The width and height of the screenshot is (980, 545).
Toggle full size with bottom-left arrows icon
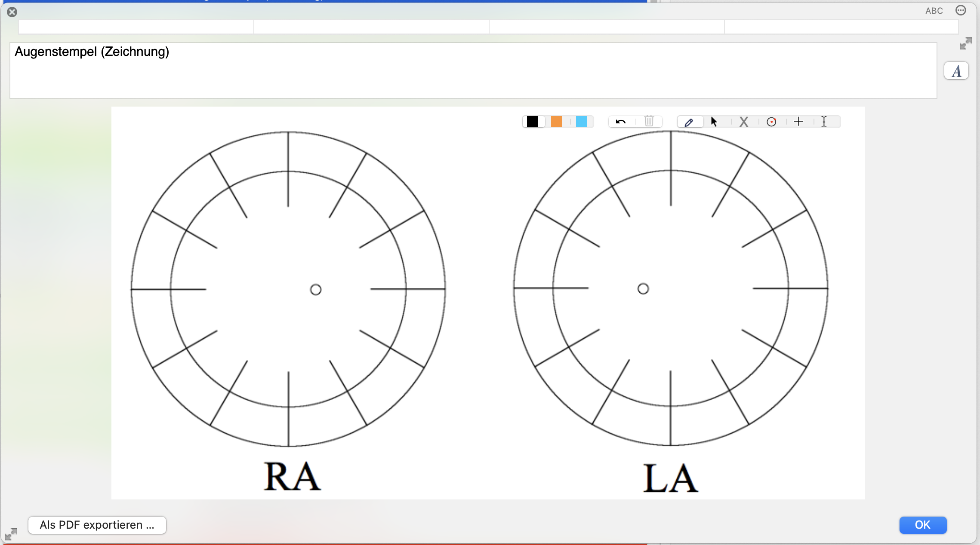11,534
